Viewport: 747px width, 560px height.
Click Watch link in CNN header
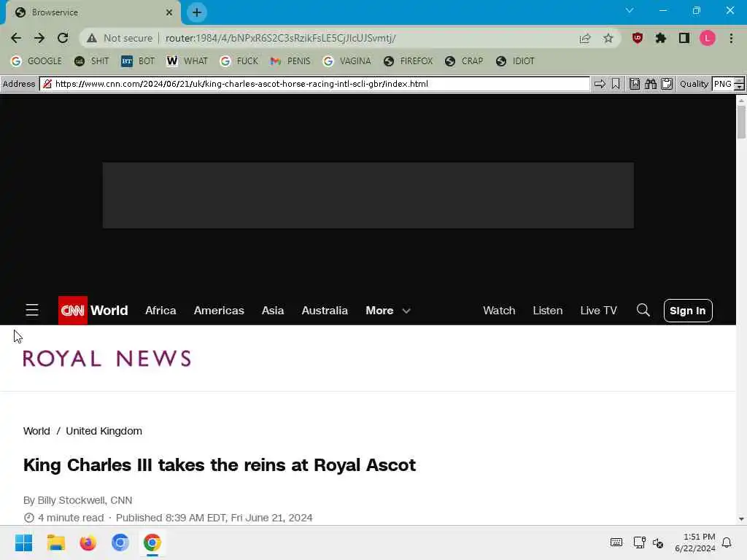point(499,311)
